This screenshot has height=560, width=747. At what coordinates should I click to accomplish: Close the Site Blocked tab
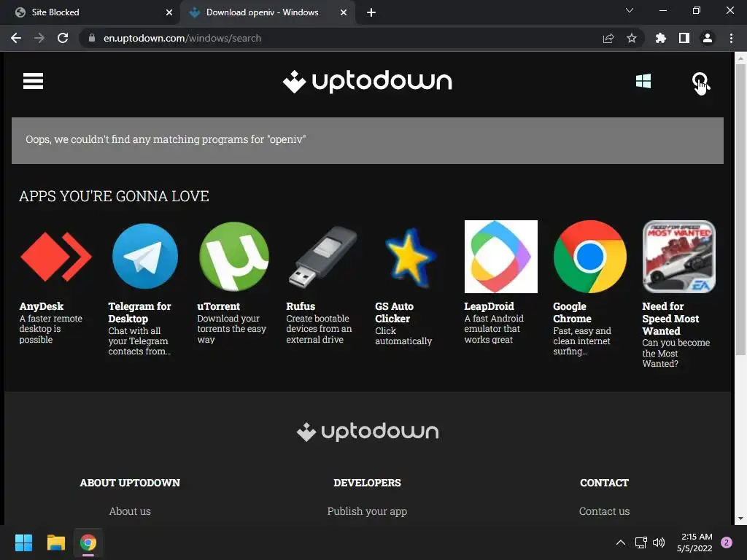pos(169,12)
